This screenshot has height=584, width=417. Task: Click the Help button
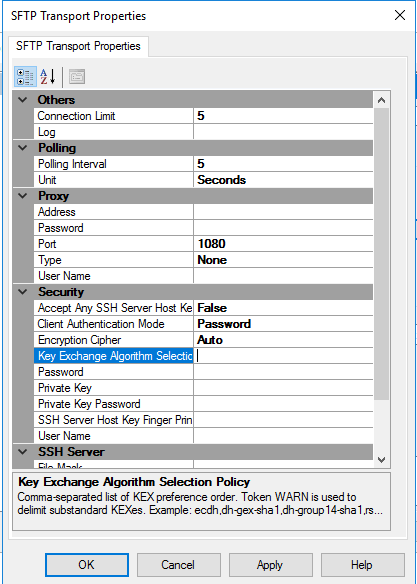(x=363, y=565)
